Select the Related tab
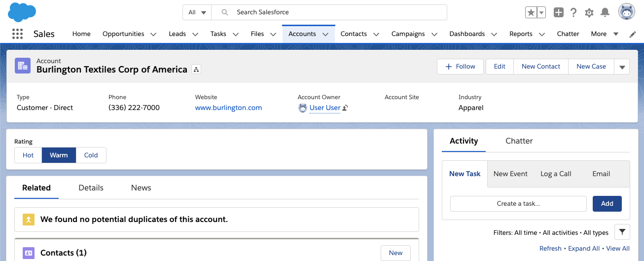 click(36, 188)
